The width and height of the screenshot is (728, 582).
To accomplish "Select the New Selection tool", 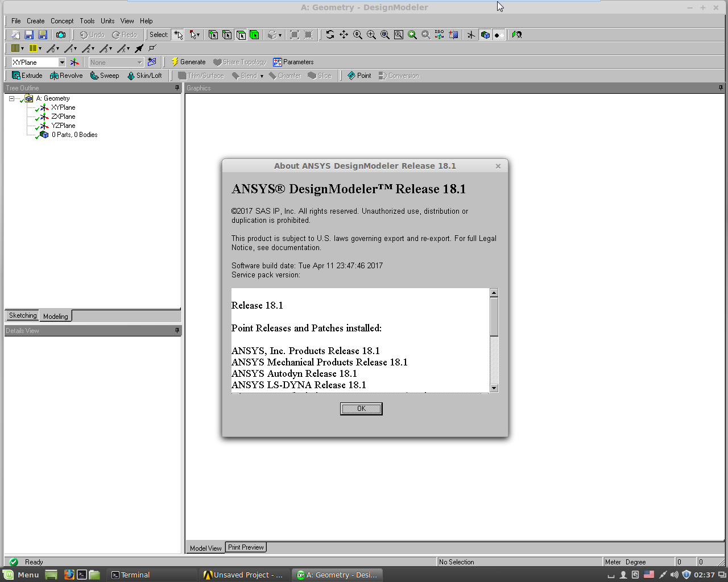I will pos(178,35).
